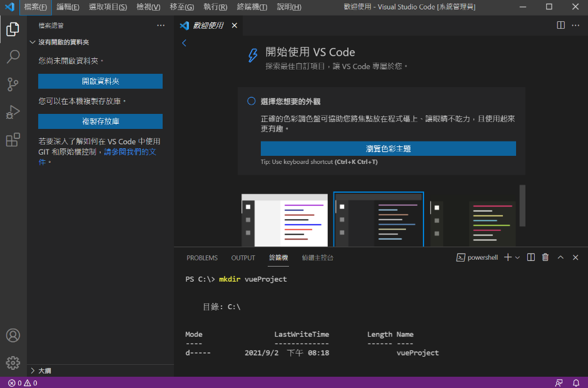Image resolution: width=588 pixels, height=388 pixels.
Task: Open the Accounts menu icon
Action: click(x=13, y=335)
